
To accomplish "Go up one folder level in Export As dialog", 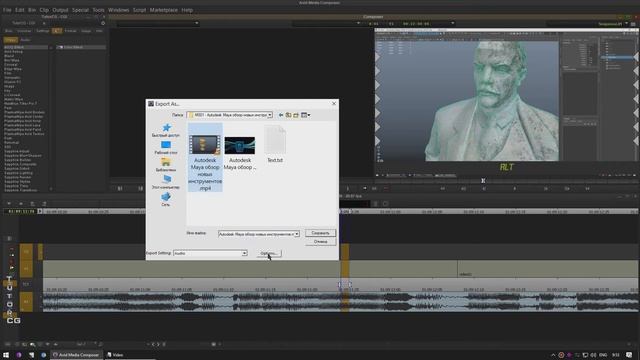I will coord(288,115).
